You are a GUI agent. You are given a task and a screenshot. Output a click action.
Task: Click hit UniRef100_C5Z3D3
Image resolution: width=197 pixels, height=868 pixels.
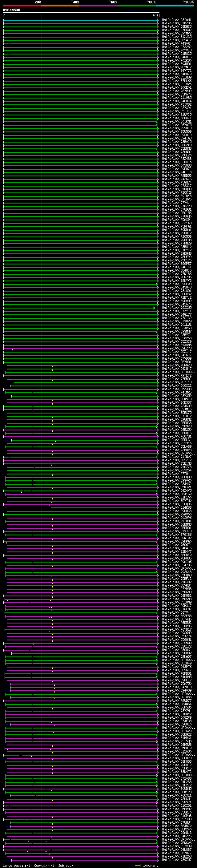tap(177, 389)
